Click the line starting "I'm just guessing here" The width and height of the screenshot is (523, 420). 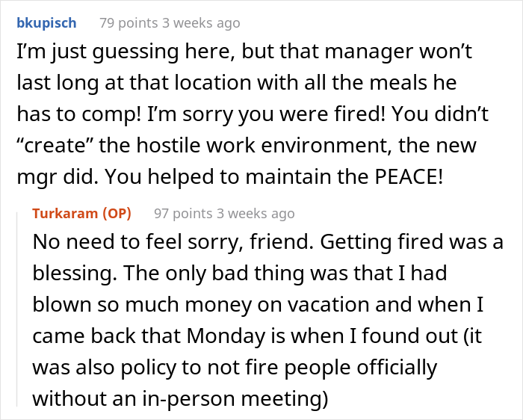(244, 52)
